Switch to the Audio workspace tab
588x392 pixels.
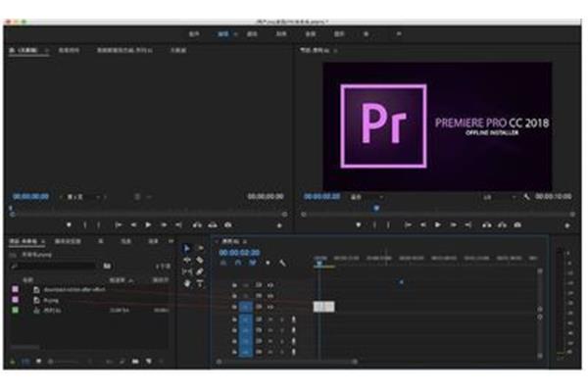pos(311,34)
